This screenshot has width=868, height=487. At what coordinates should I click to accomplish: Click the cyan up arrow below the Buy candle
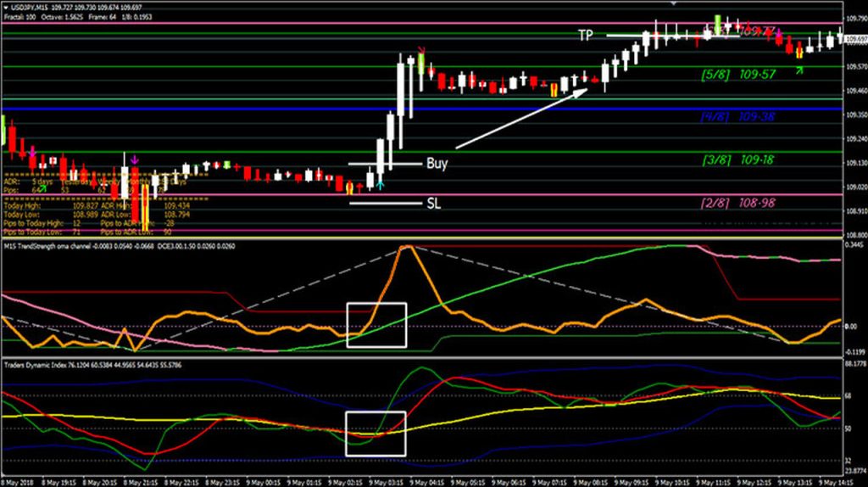point(381,183)
